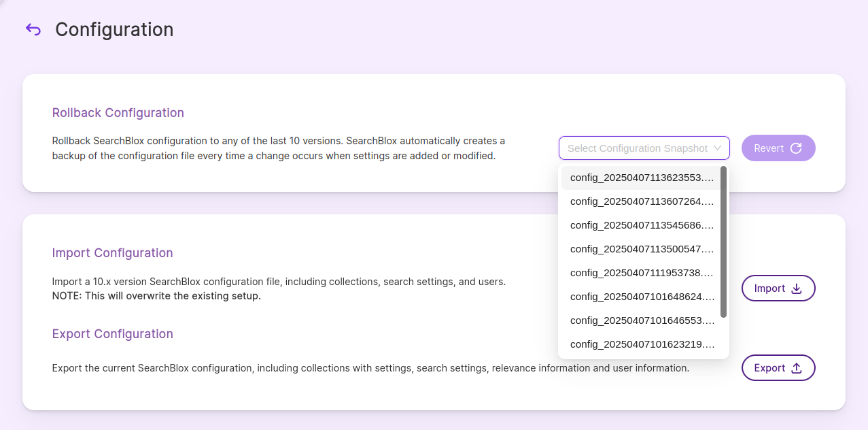Click the download icon on Import button
This screenshot has width=868, height=430.
coord(797,288)
